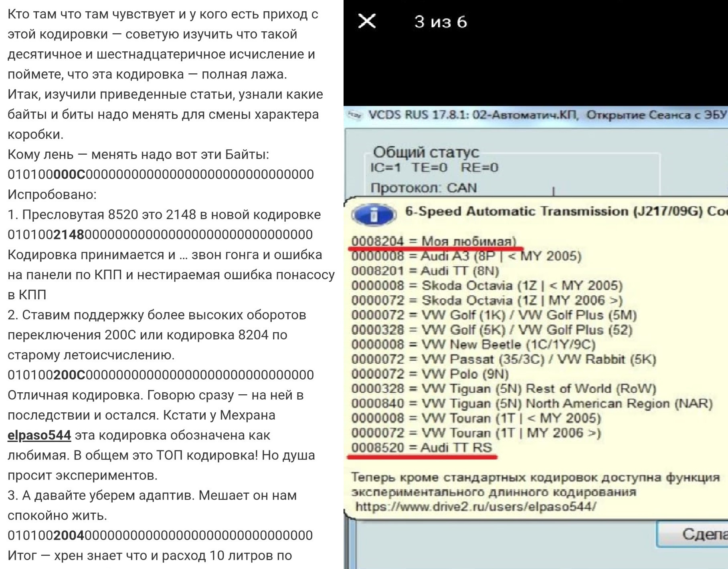Click the drive2.ru elpaso544 URL in tooltip

pos(476,506)
